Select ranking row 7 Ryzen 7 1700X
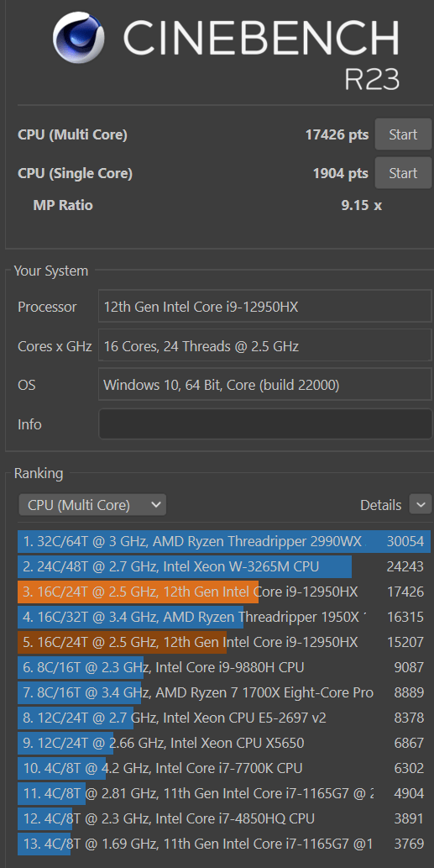434x868 pixels. [x=224, y=692]
